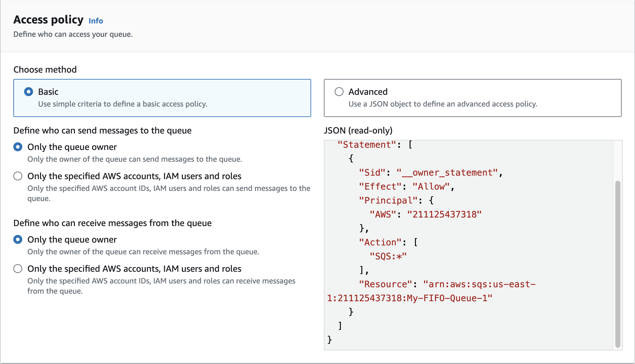The height and width of the screenshot is (364, 635).
Task: Click the "Effect": "Allow" line
Action: (x=406, y=186)
